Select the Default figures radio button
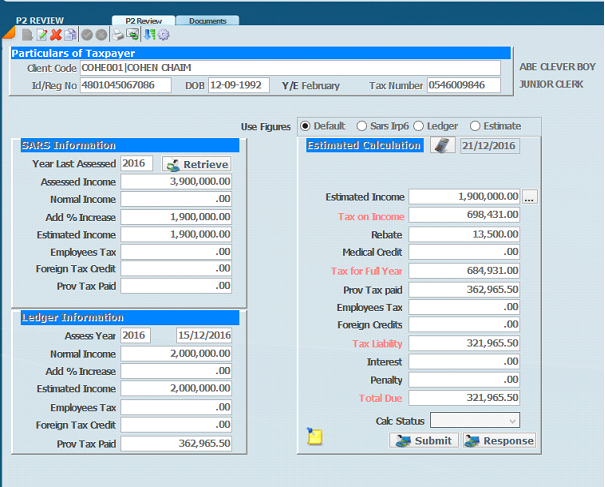 pyautogui.click(x=305, y=126)
